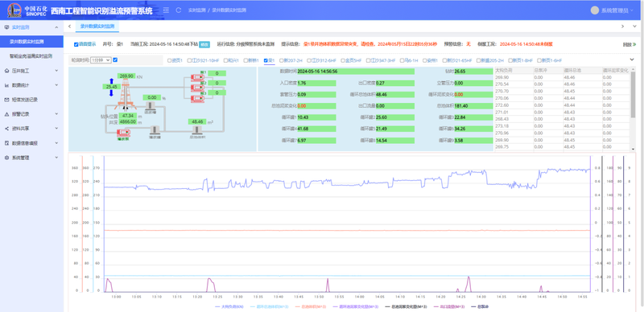Viewport: 644px width, 312px height.
Task: Check the 新207-2H well checkbox
Action: (x=282, y=60)
